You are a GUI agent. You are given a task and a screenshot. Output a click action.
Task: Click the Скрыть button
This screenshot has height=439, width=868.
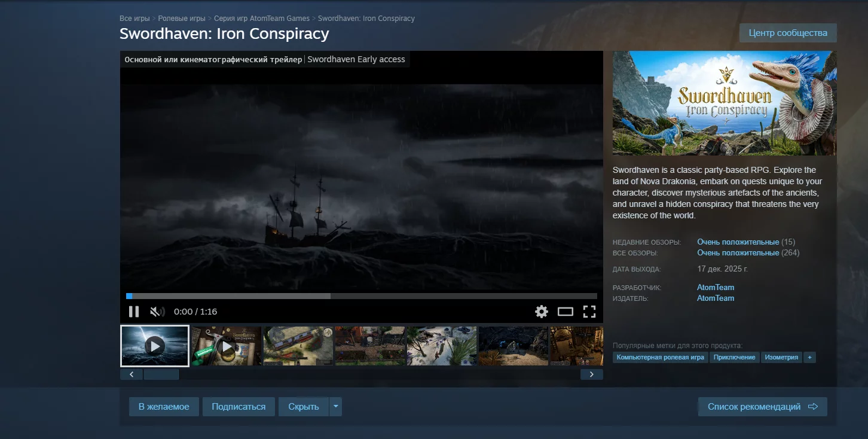pos(304,407)
